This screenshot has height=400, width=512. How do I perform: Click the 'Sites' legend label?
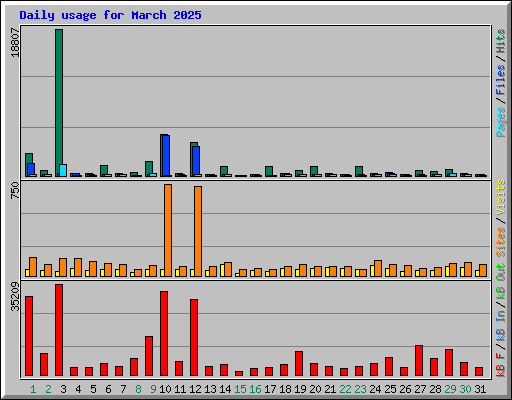[x=501, y=242]
